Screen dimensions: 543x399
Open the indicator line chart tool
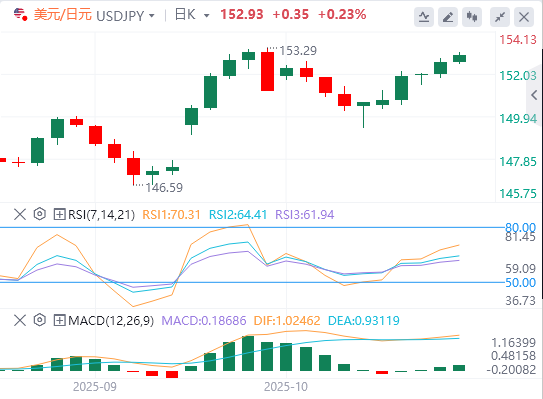click(424, 17)
